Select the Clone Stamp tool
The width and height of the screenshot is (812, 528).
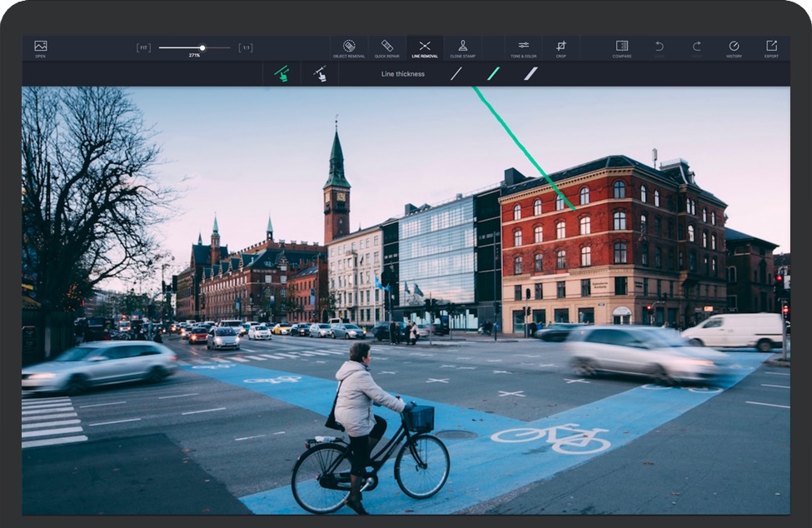(x=462, y=47)
